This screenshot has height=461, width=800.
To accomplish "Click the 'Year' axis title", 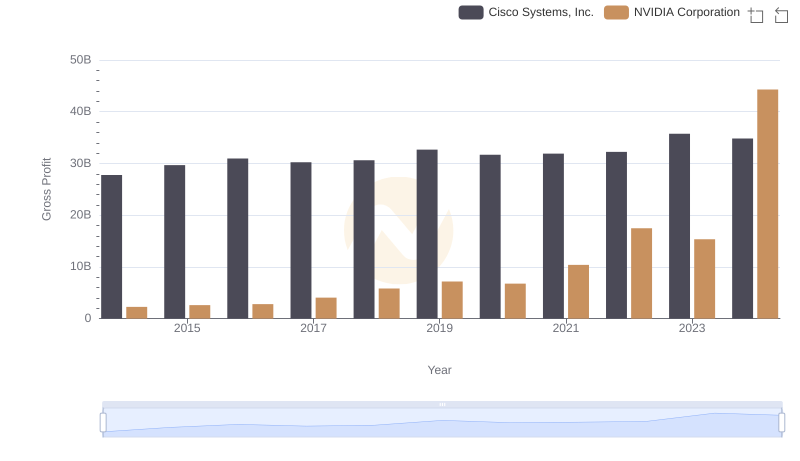I will pos(439,370).
